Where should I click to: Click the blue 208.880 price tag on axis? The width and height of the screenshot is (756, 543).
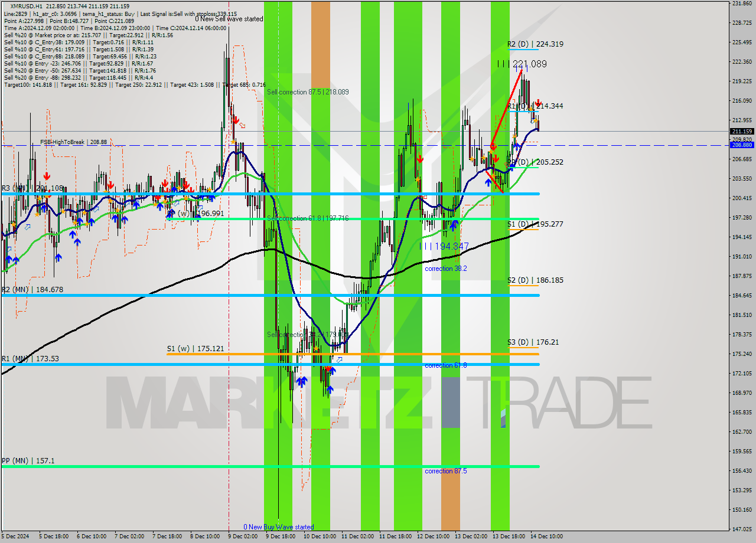(x=742, y=145)
